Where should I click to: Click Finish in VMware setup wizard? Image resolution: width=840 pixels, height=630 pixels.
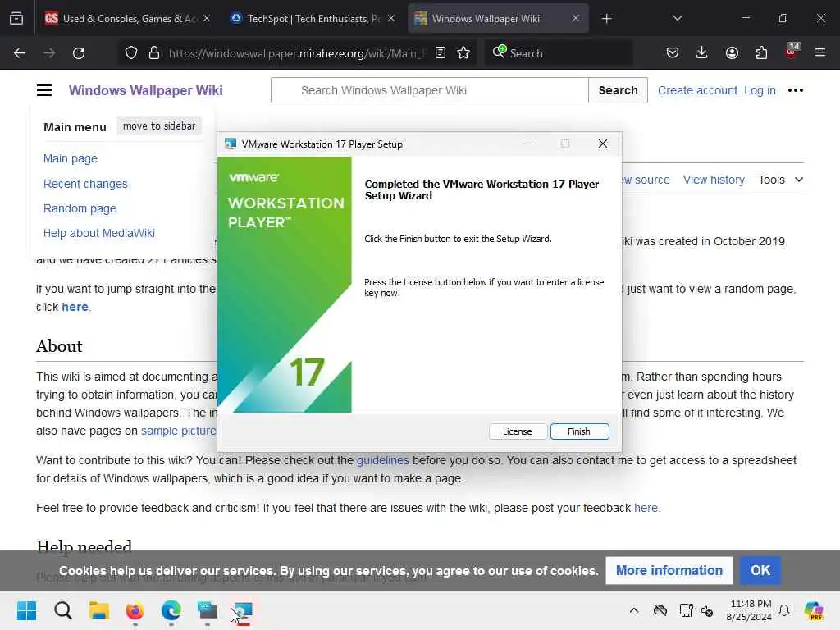pos(579,431)
